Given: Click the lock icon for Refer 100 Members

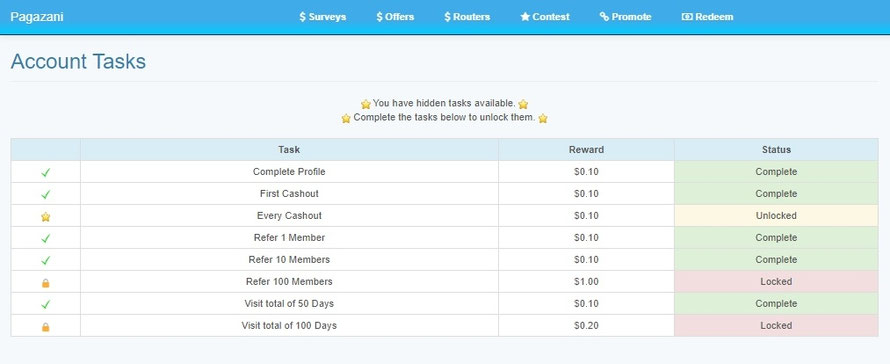Looking at the screenshot, I should click(45, 282).
